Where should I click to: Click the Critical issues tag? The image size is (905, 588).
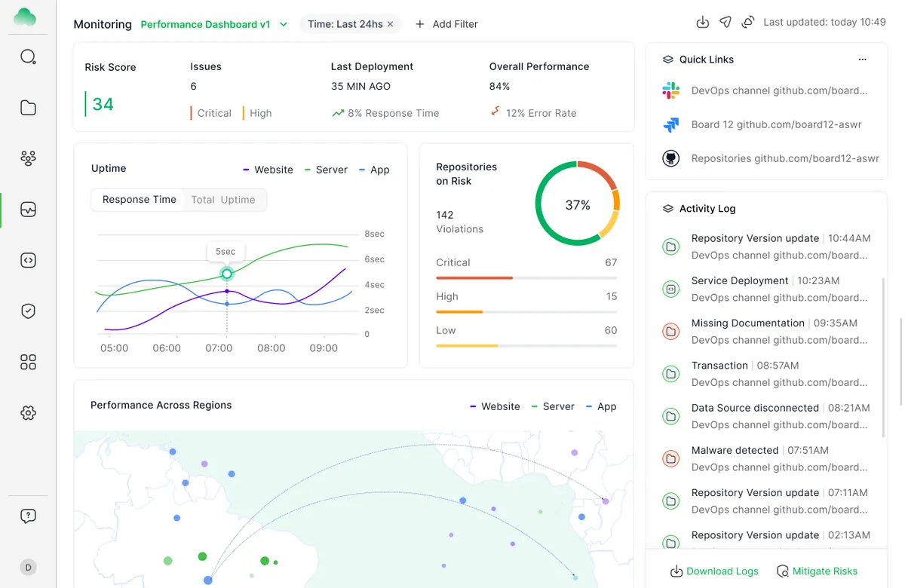[210, 113]
